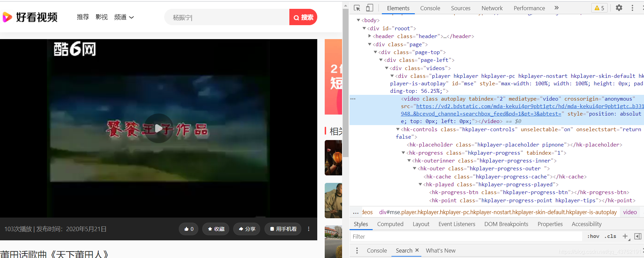This screenshot has width=644, height=258.
Task: Click the star 收藏 favorite button
Action: click(216, 229)
